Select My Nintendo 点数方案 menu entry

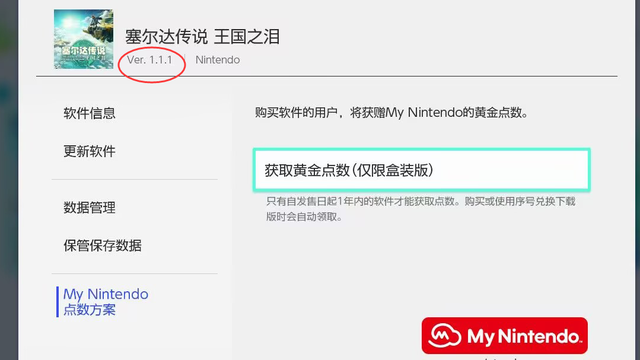click(x=106, y=302)
